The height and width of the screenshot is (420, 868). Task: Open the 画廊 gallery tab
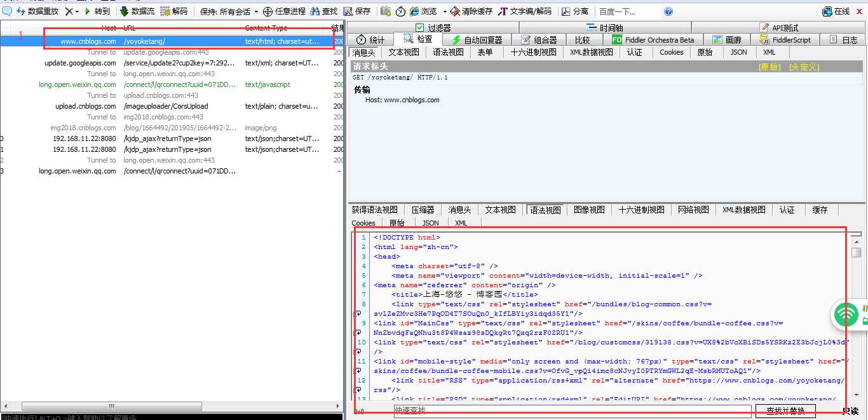point(728,39)
